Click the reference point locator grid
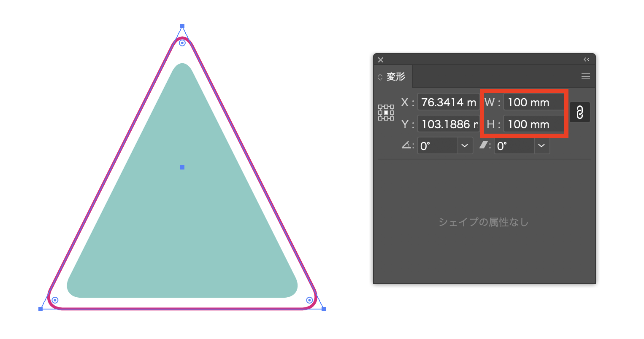Screen dimensions: 644x339 [x=386, y=113]
